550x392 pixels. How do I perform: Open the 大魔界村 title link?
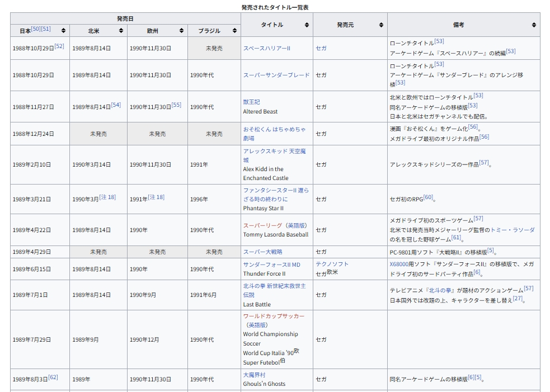(255, 375)
